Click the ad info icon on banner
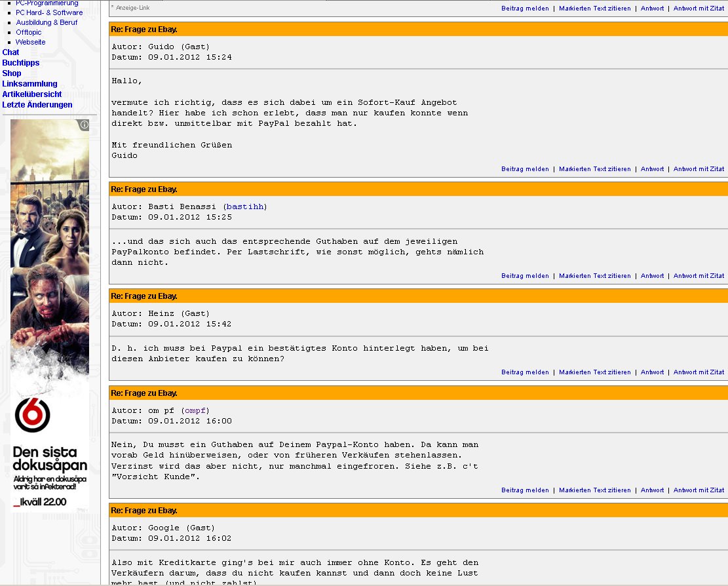Image resolution: width=728 pixels, height=586 pixels. pos(84,125)
